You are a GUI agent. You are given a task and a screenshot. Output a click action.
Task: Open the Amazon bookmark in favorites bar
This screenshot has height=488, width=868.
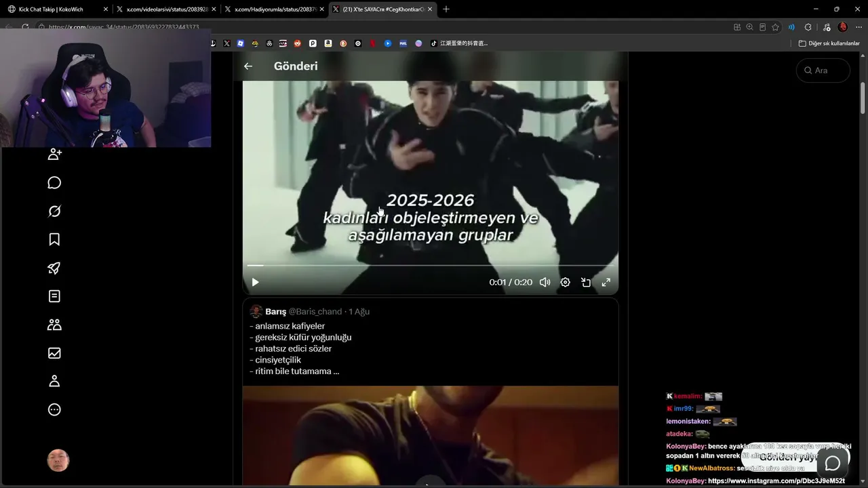pos(328,43)
